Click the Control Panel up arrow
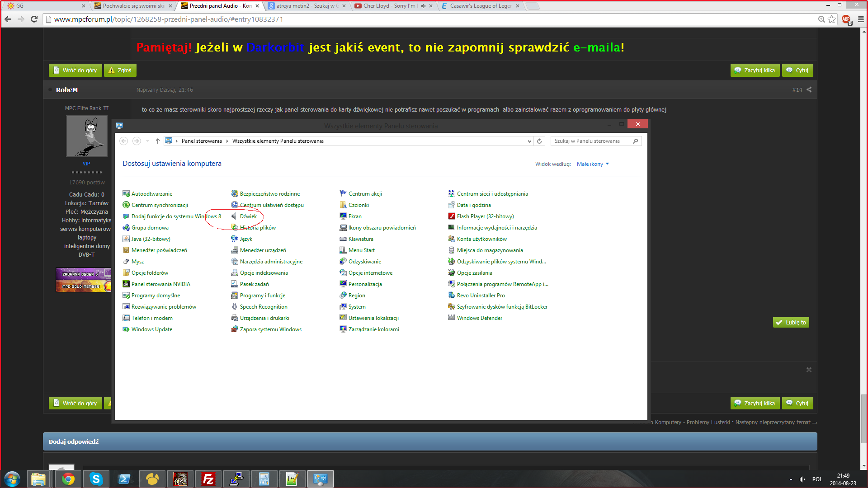The width and height of the screenshot is (868, 488). coord(158,141)
